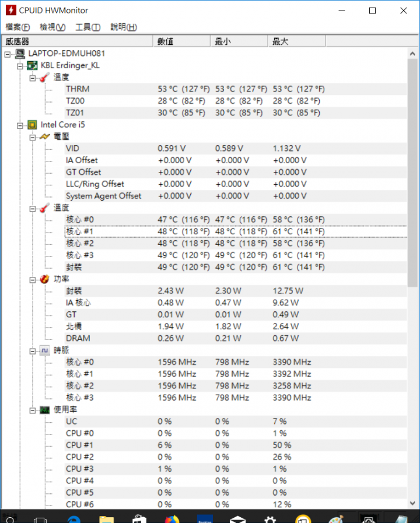
Task: Collapse the 功率 power group
Action: [32, 280]
